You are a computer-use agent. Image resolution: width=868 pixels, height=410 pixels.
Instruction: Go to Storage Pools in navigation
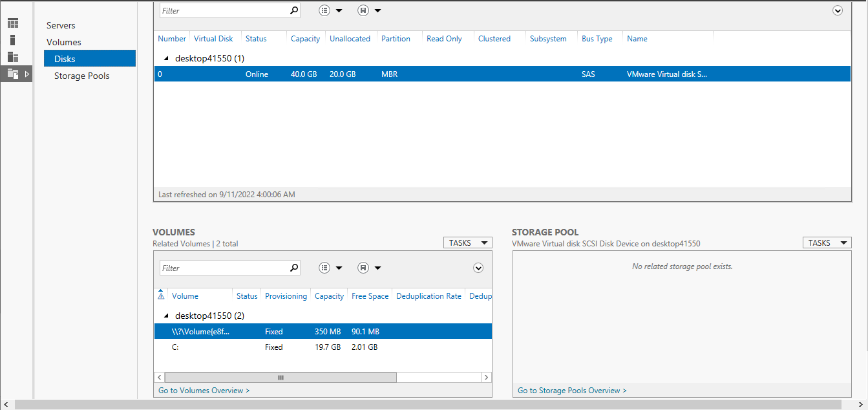pyautogui.click(x=81, y=76)
